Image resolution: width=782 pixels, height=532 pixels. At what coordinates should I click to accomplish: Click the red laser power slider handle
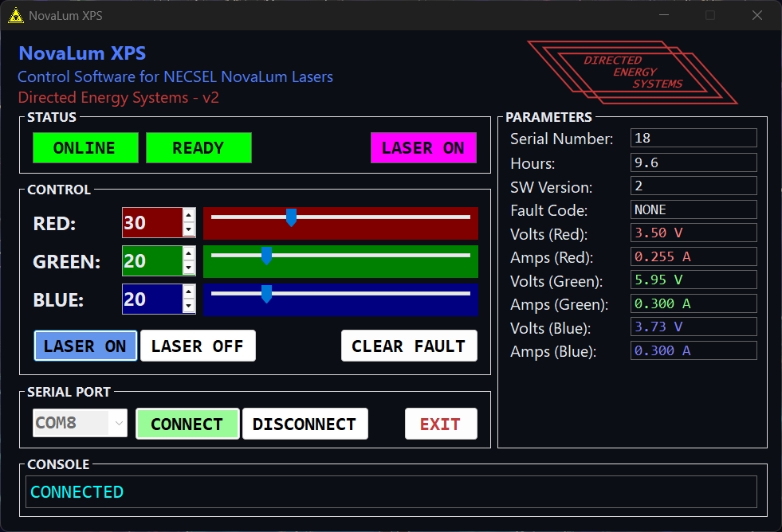pyautogui.click(x=292, y=217)
